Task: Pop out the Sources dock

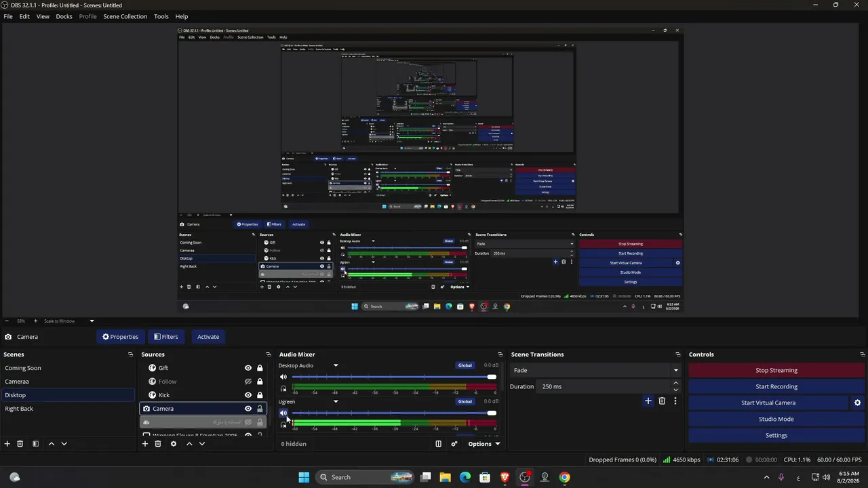Action: [x=268, y=354]
